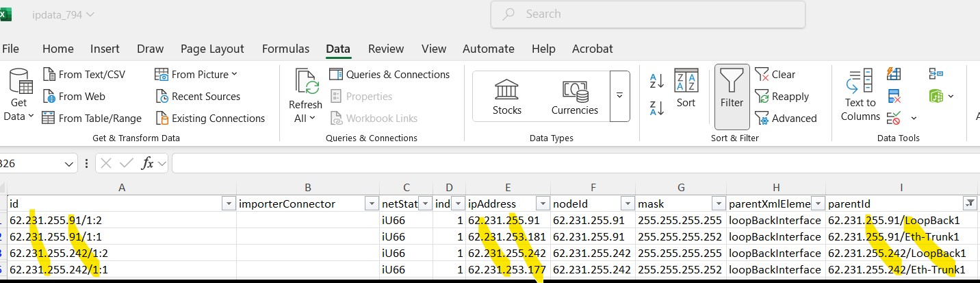The height and width of the screenshot is (283, 980).
Task: Click the Sort A to Z icon
Action: click(656, 81)
